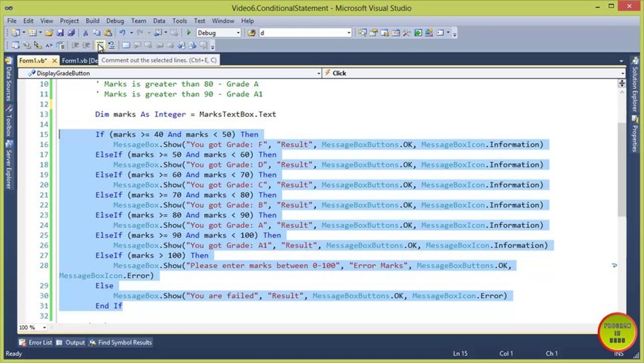Save Form1.vb with the Save icon
Image resolution: width=644 pixels, height=363 pixels.
click(x=60, y=33)
